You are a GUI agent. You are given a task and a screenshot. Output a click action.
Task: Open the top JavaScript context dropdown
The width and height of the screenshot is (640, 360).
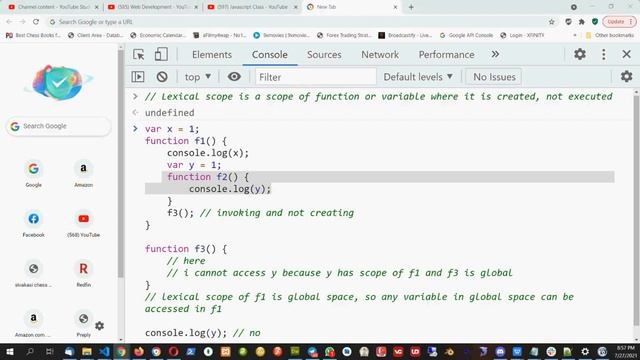[198, 77]
